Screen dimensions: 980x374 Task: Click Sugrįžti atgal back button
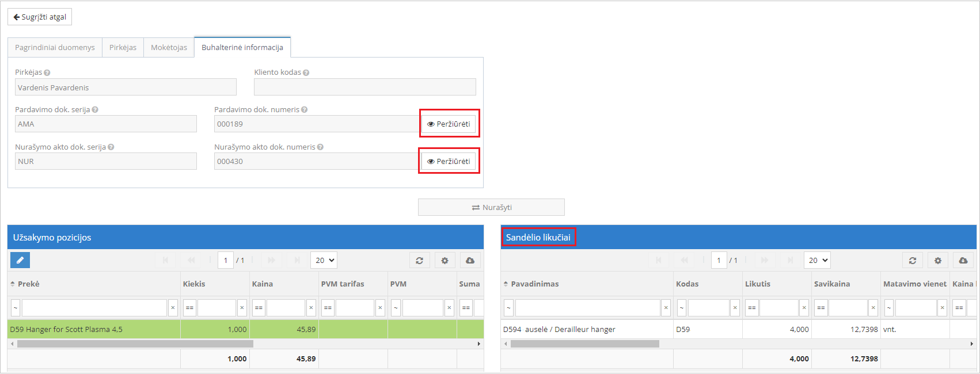[x=40, y=17]
